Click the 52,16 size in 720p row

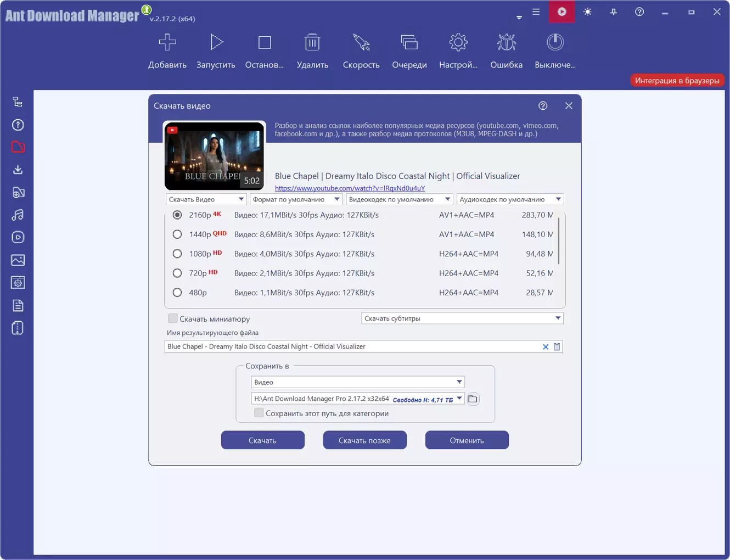coord(540,273)
